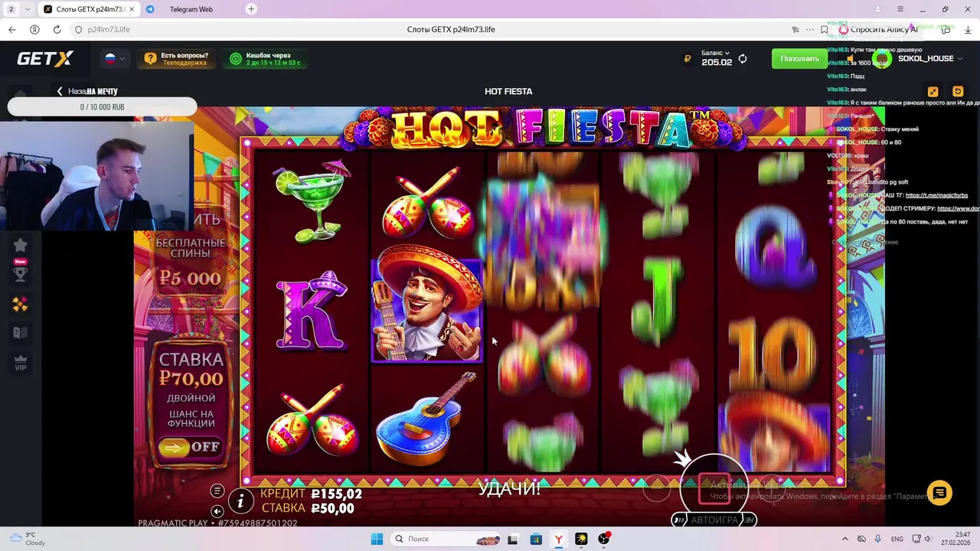Expand the tab group list chevron
The width and height of the screenshot is (980, 551).
(x=28, y=9)
